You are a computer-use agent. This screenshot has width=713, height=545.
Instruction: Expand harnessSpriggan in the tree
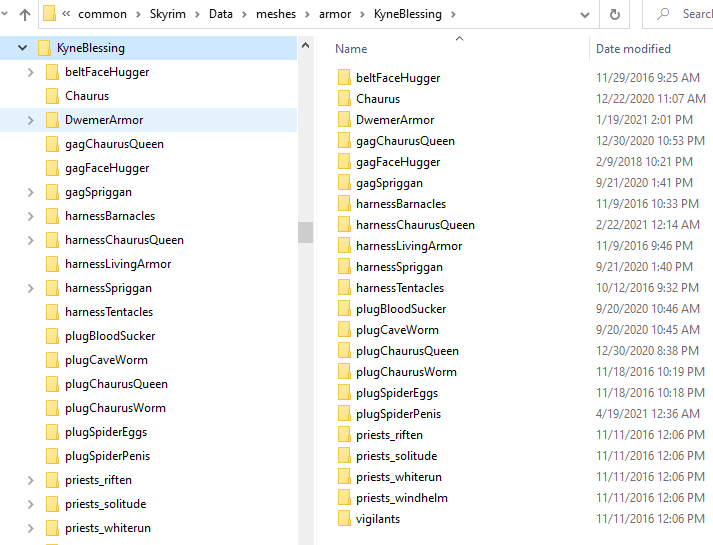pos(30,288)
